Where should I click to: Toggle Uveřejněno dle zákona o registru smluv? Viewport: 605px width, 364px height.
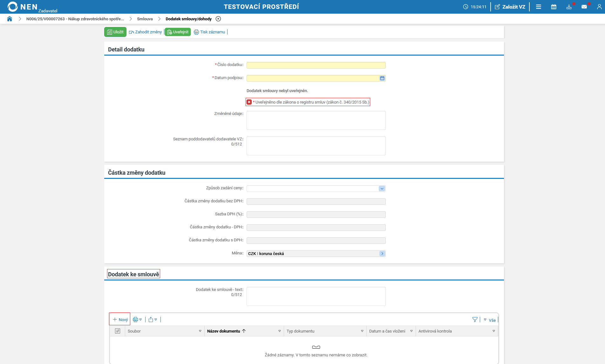click(x=249, y=102)
